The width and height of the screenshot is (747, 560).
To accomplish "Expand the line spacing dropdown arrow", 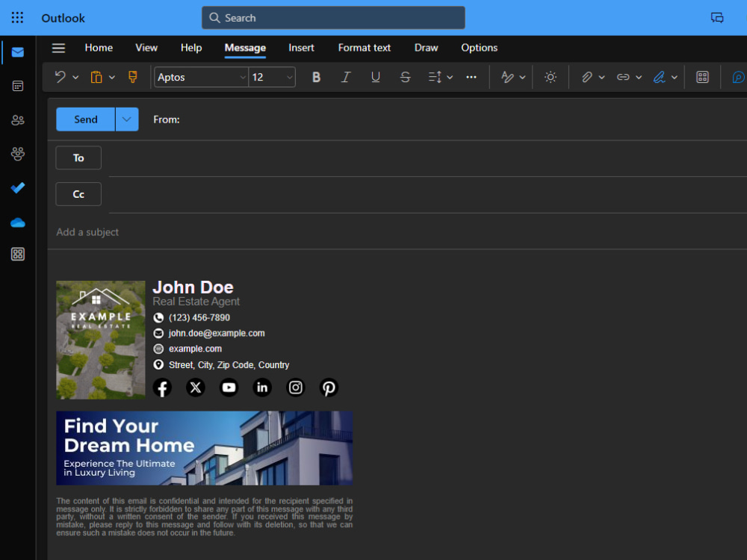I will 450,78.
